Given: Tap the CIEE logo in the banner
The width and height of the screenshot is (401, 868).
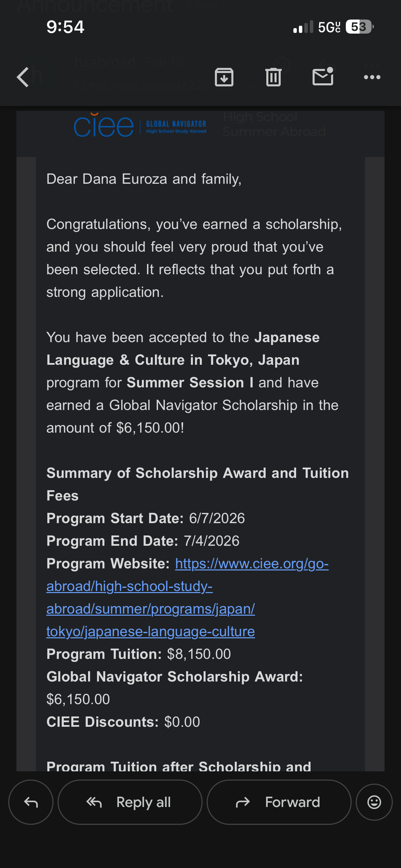Looking at the screenshot, I should (104, 125).
